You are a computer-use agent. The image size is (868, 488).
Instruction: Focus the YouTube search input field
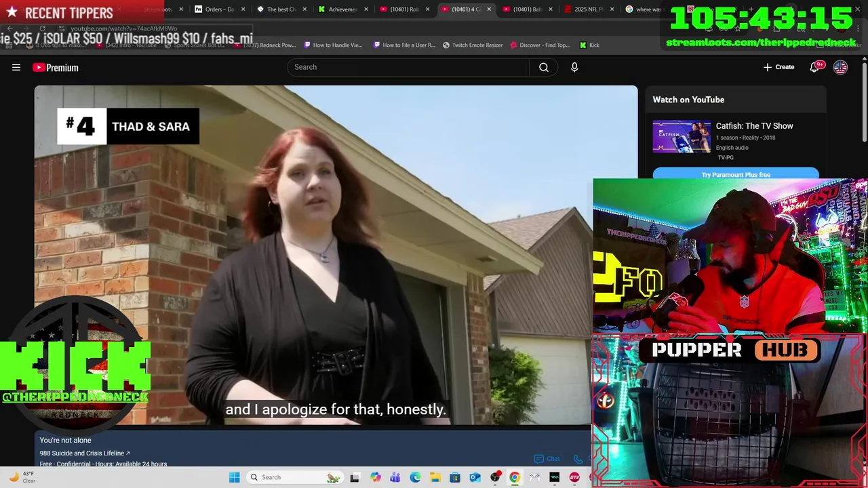(x=408, y=67)
